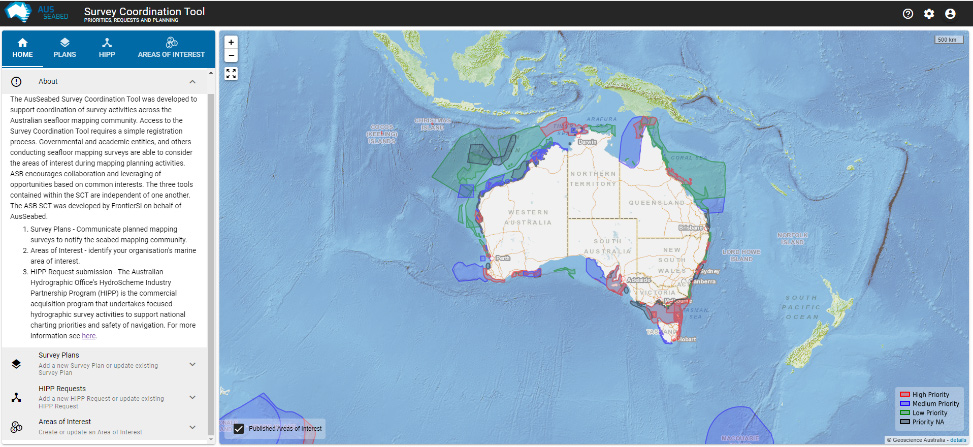Open the user account profile icon
Image resolution: width=973 pixels, height=447 pixels.
point(951,14)
